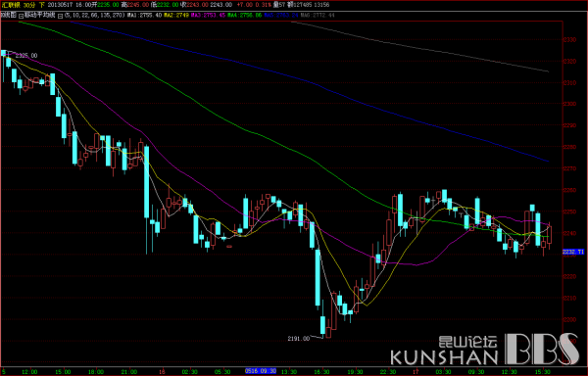Click the 22:30 time axis label
588x376 pixels.
pyautogui.click(x=388, y=371)
